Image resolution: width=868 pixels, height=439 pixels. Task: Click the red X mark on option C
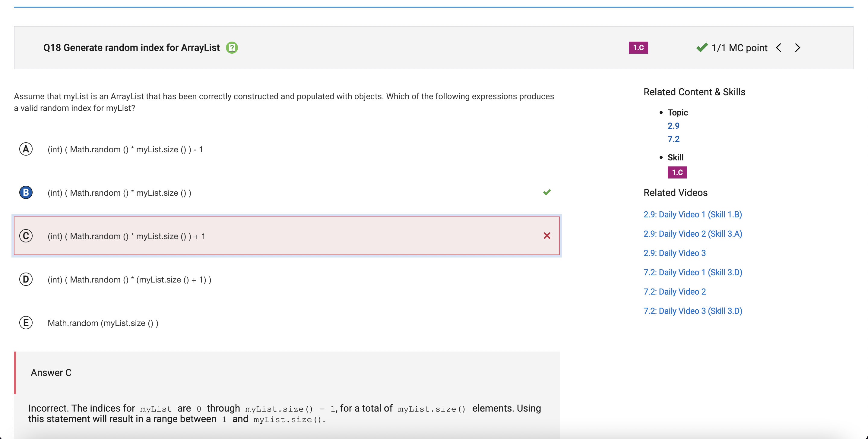[547, 236]
